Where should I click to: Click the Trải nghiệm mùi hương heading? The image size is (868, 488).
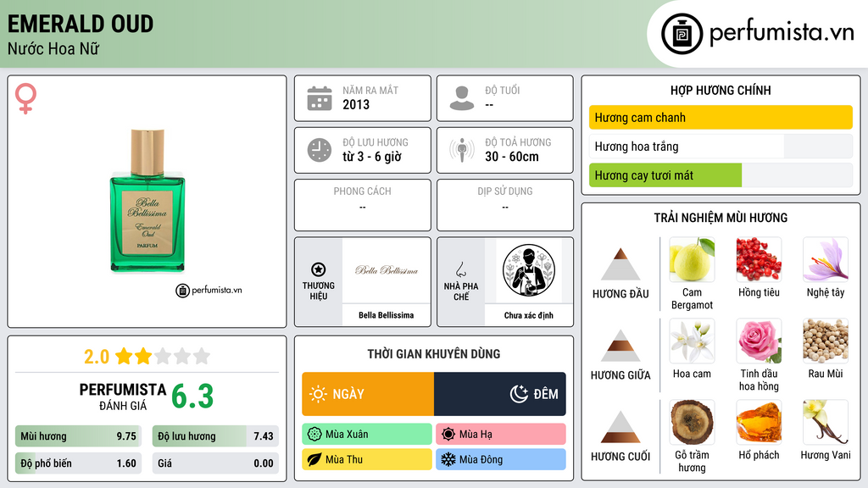[x=721, y=218]
